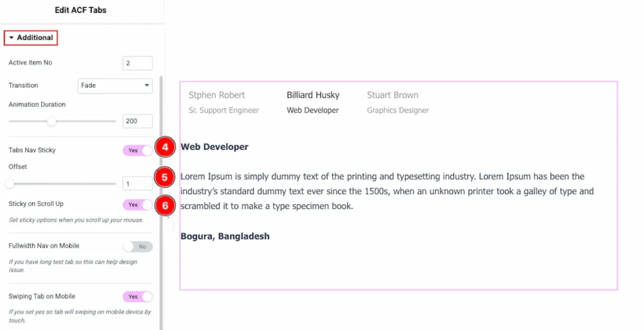Image resolution: width=644 pixels, height=330 pixels.
Task: Collapse the Additional section caret
Action: (11, 38)
